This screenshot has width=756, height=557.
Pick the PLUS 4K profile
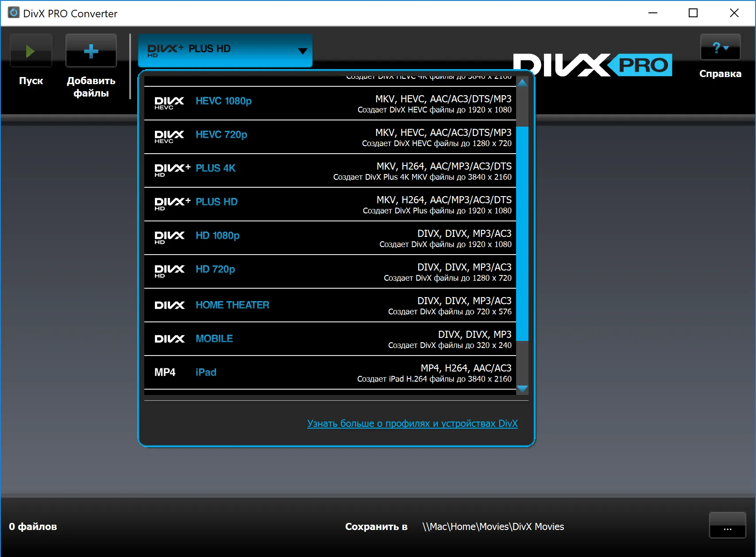(x=330, y=170)
